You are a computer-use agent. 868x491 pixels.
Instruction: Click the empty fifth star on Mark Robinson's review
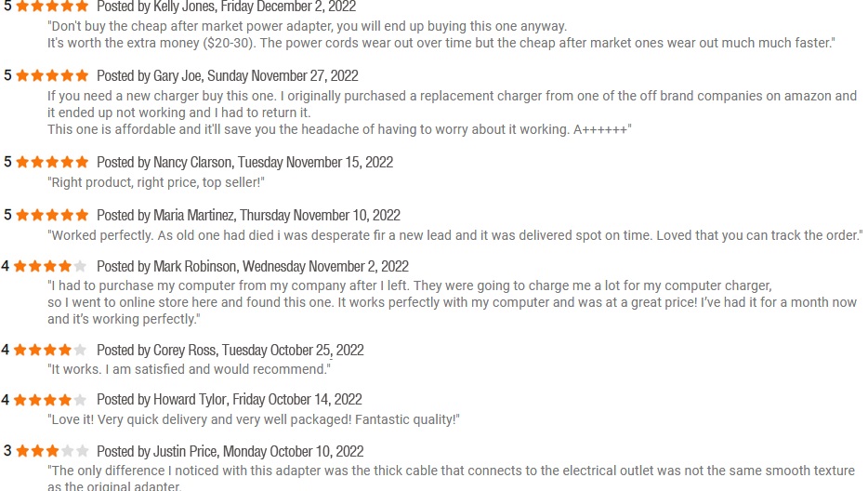80,266
